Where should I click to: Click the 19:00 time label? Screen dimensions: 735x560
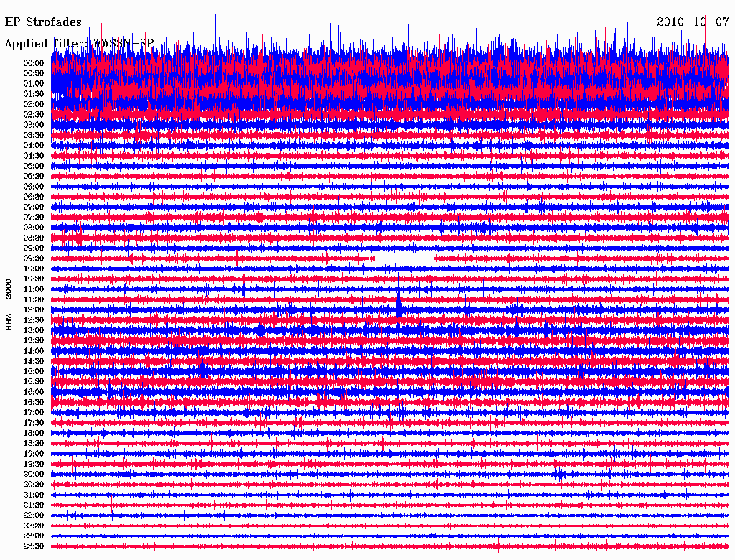34,454
